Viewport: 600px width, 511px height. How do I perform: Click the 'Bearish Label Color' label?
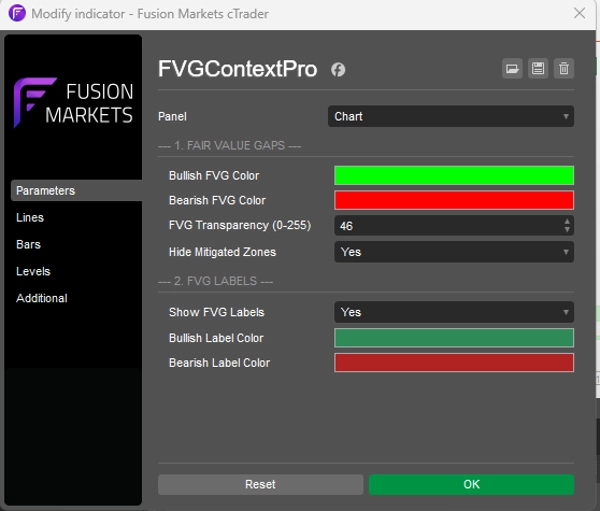219,362
